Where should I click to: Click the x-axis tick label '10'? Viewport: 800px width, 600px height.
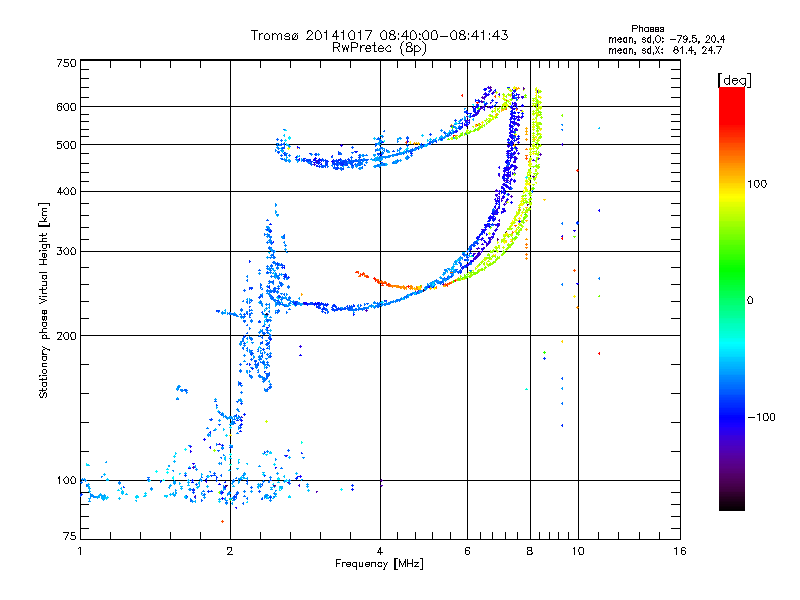[x=578, y=551]
